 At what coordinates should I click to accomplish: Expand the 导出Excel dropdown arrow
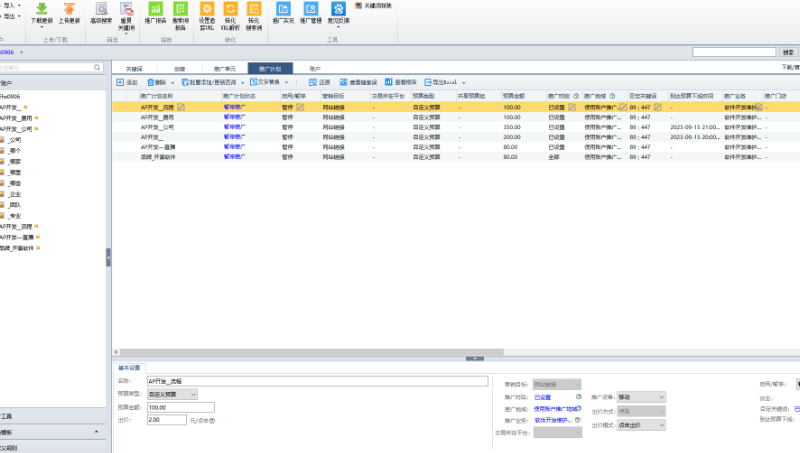point(464,83)
